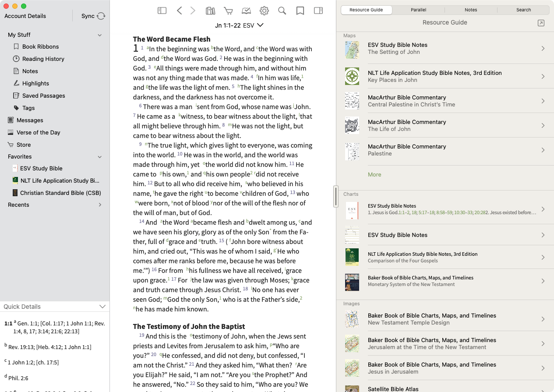This screenshot has width=554, height=392.
Task: Click 'The Word Became Flesh' heading
Action: point(172,39)
